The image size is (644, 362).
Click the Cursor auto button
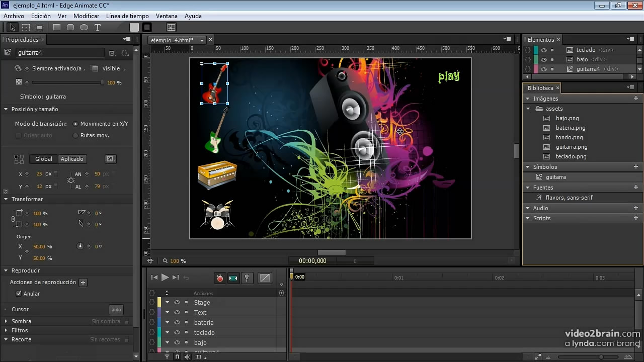[116, 310]
